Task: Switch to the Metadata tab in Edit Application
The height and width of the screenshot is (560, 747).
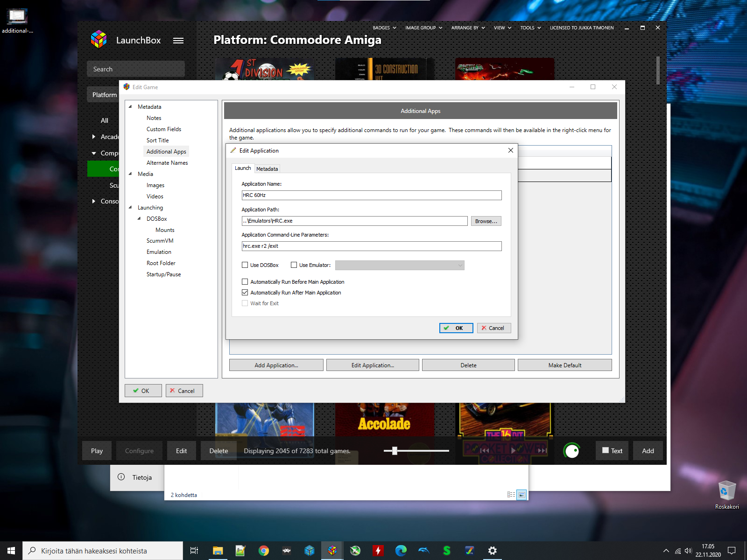Action: coord(267,169)
